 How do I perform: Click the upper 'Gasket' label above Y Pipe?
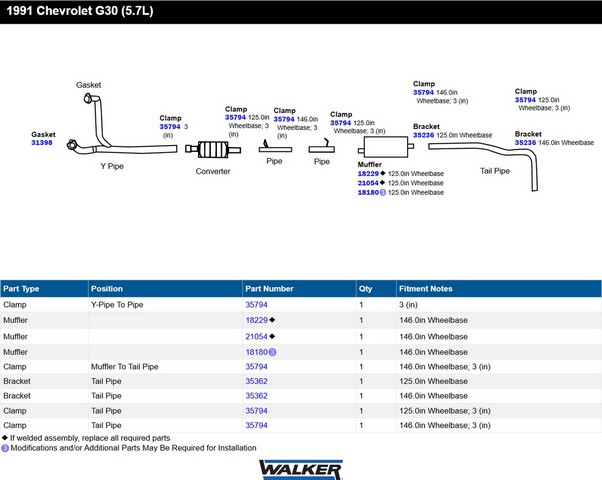(x=88, y=85)
